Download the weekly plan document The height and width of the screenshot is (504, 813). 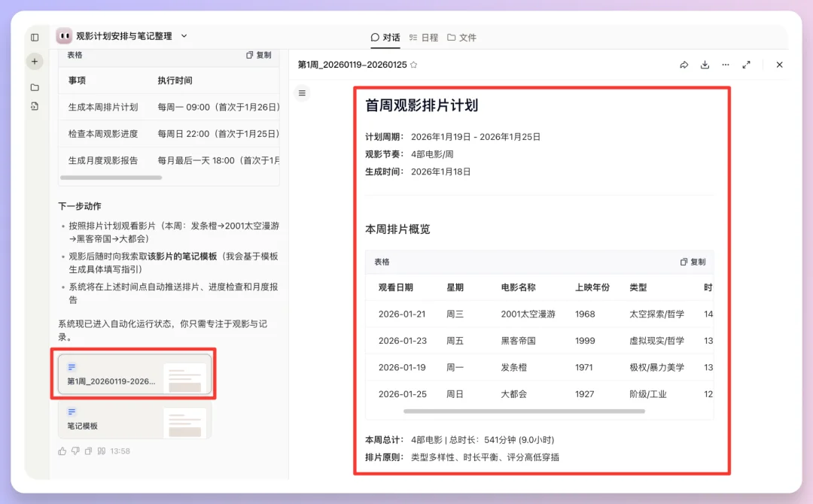tap(705, 65)
